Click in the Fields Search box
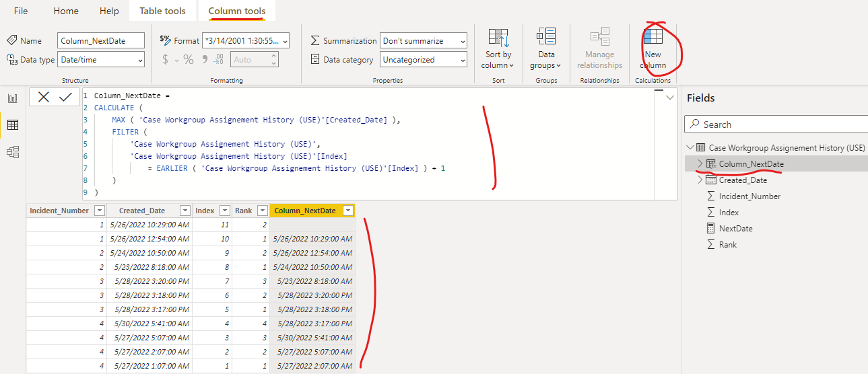Viewport: 868px width, 374px height. pyautogui.click(x=776, y=124)
